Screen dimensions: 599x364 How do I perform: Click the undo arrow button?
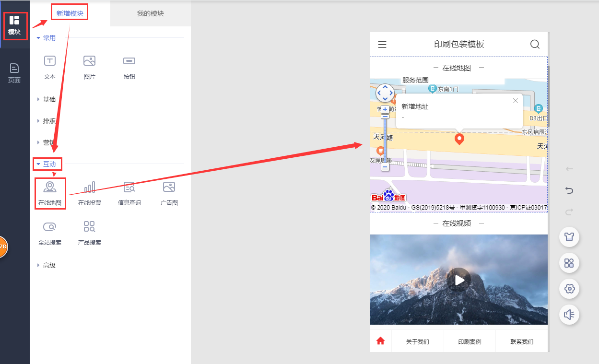tap(569, 190)
